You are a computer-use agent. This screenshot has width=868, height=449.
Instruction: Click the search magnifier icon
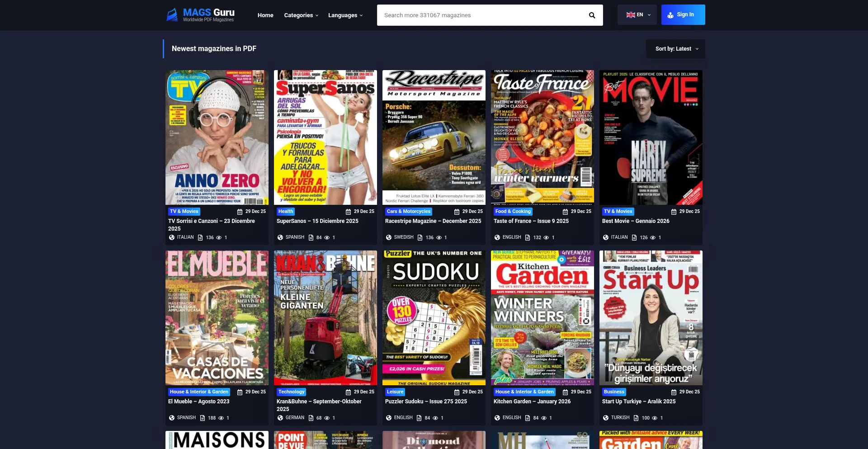click(x=592, y=15)
